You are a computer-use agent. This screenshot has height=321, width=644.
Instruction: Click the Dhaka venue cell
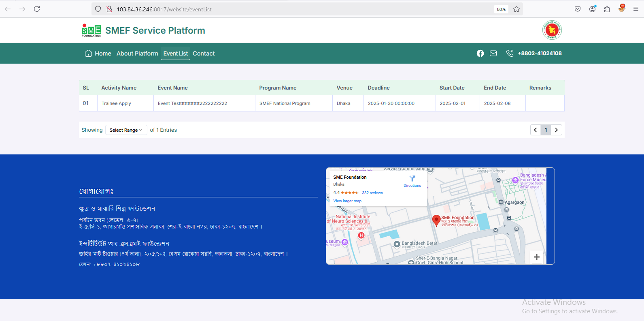(348, 103)
